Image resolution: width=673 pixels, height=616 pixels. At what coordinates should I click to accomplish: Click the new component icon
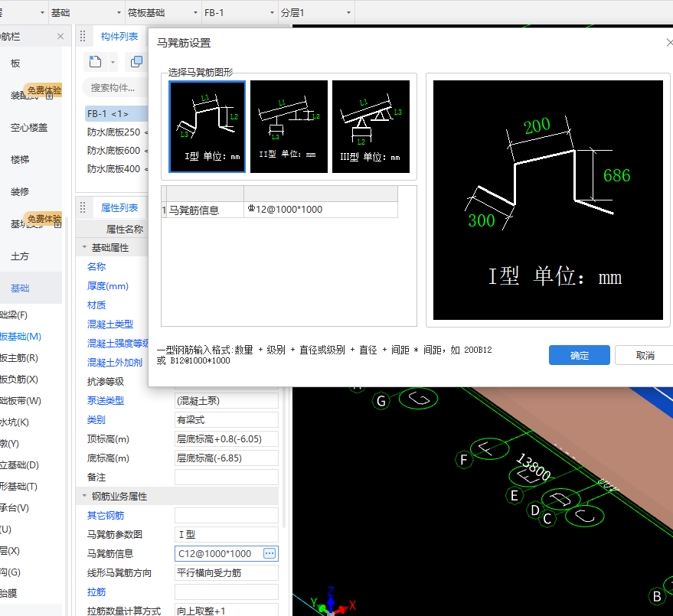(95, 62)
